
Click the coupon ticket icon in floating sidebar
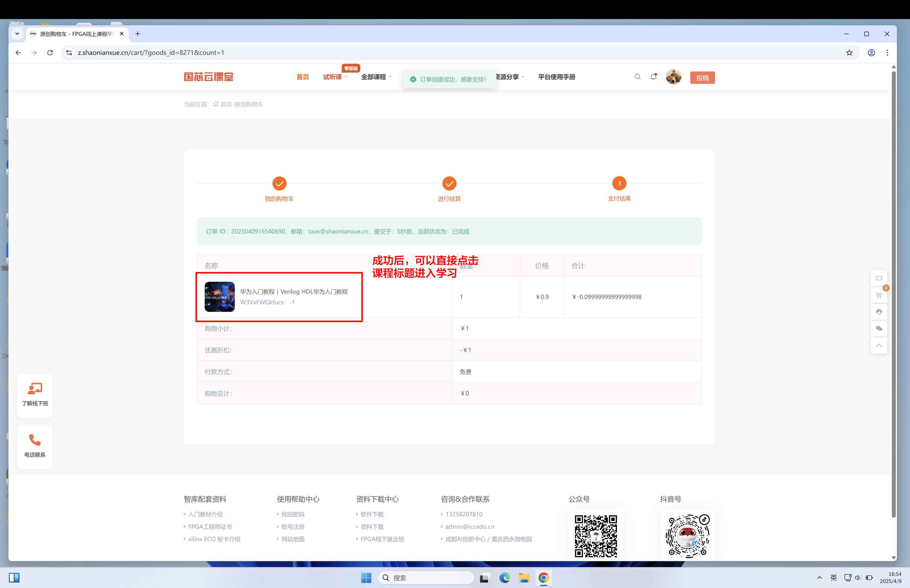pyautogui.click(x=879, y=278)
